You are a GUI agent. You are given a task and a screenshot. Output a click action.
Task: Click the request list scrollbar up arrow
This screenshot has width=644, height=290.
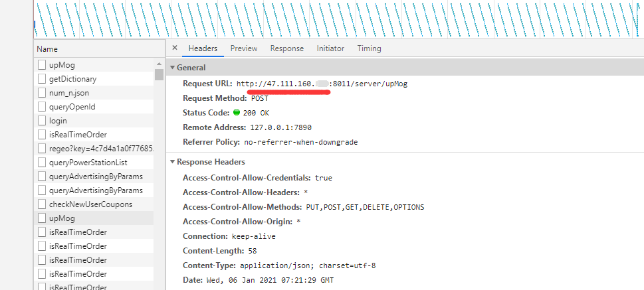[x=159, y=64]
